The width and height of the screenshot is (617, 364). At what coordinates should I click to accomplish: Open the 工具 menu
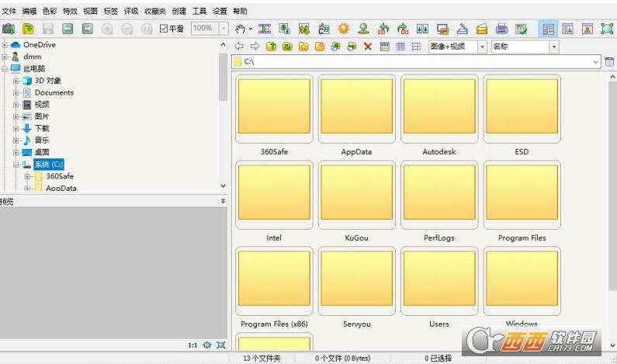point(199,11)
